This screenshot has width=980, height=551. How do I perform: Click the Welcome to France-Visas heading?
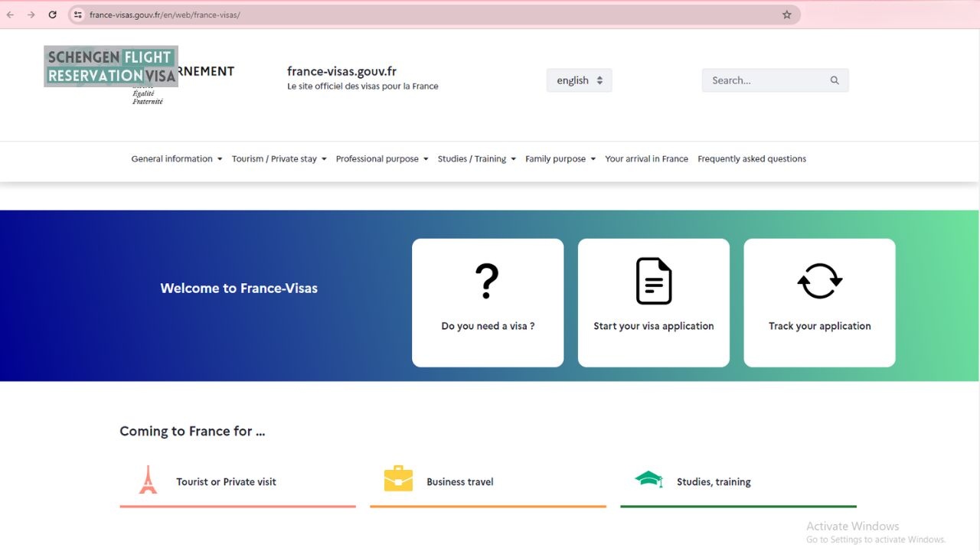pyautogui.click(x=239, y=289)
